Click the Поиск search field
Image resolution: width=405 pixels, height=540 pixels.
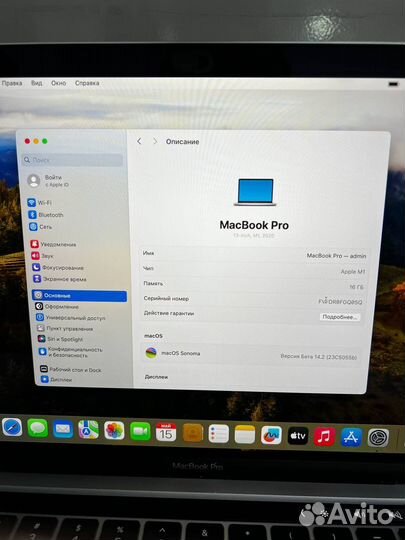tap(72, 160)
